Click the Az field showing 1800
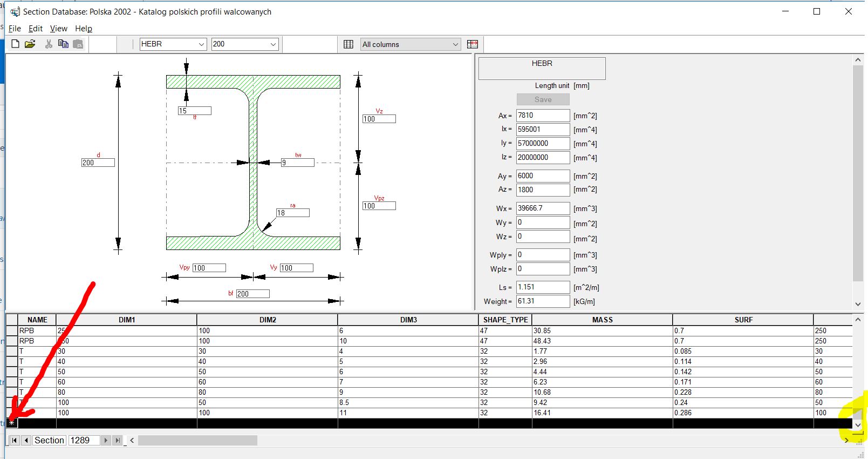This screenshot has height=459, width=868. click(543, 190)
